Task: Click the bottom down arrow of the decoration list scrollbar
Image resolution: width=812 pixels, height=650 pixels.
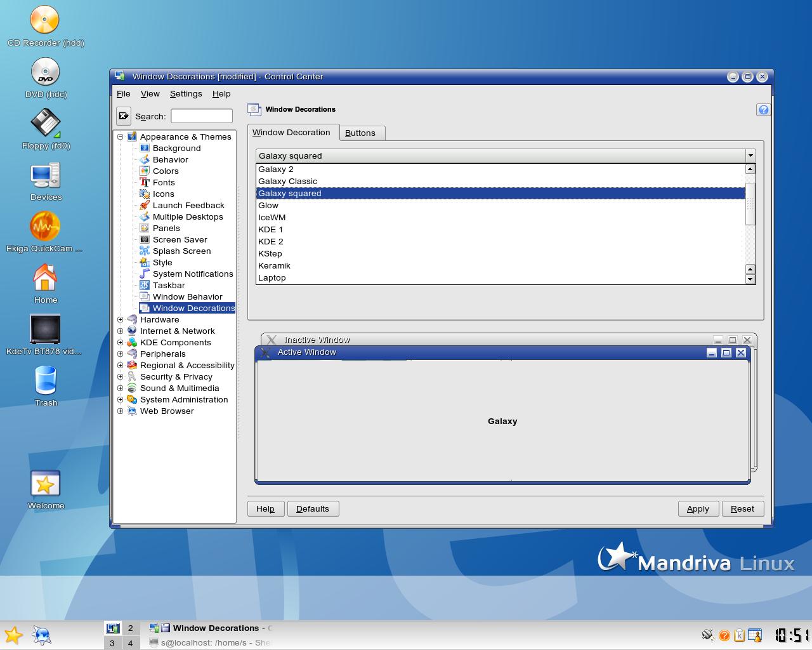Action: [750, 279]
